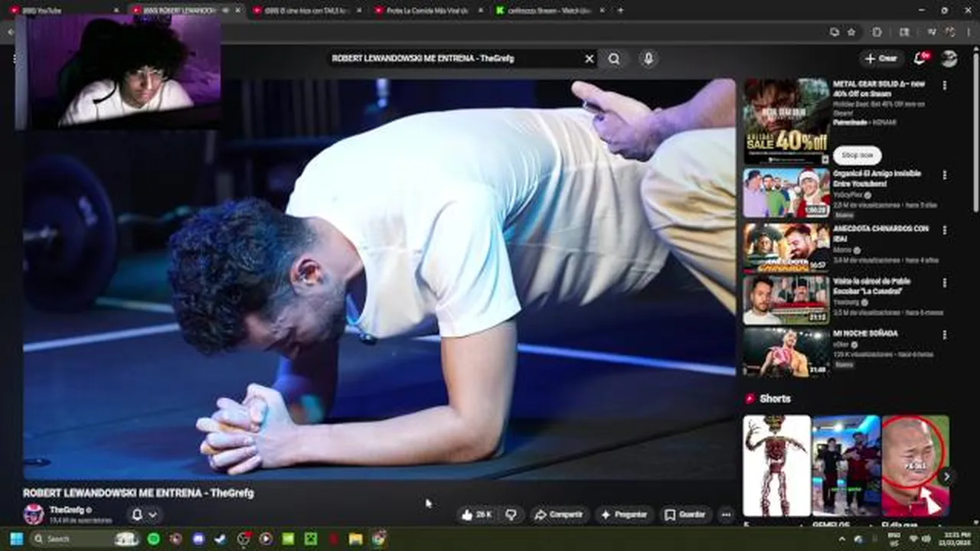Open the account avatar menu

click(949, 59)
